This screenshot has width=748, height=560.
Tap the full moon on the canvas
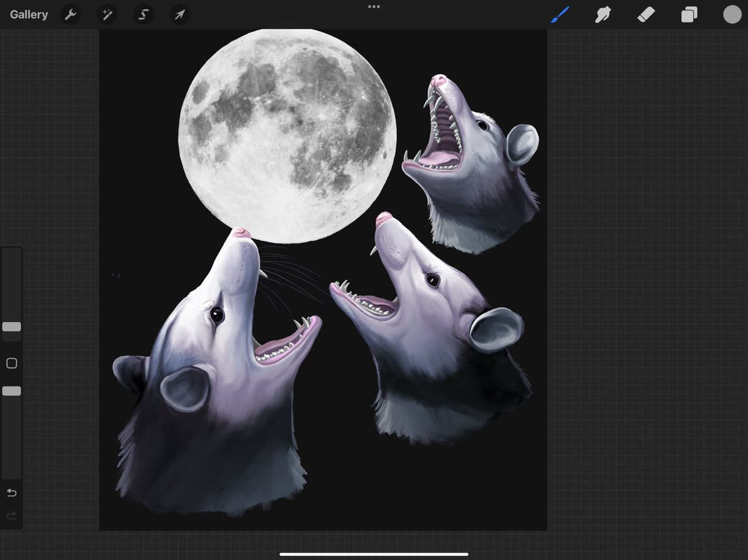click(x=287, y=135)
